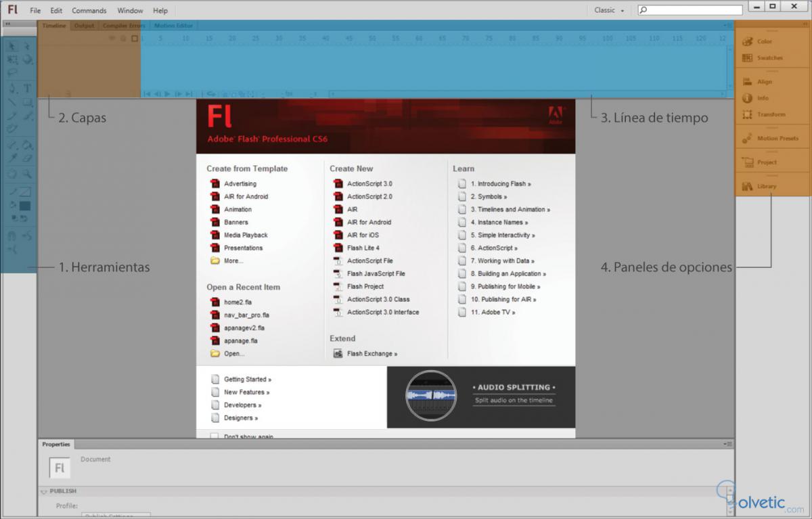The width and height of the screenshot is (812, 519).
Task: Select the Brush tool
Action: (28, 115)
